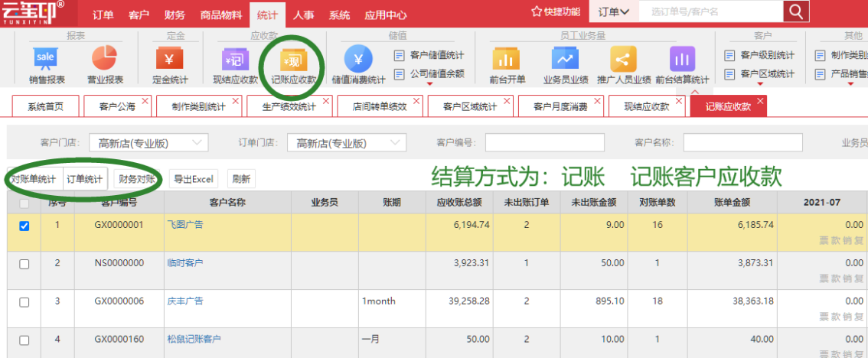Open the 营业报表 pie chart icon
Image resolution: width=868 pixels, height=358 pixels.
[x=105, y=58]
